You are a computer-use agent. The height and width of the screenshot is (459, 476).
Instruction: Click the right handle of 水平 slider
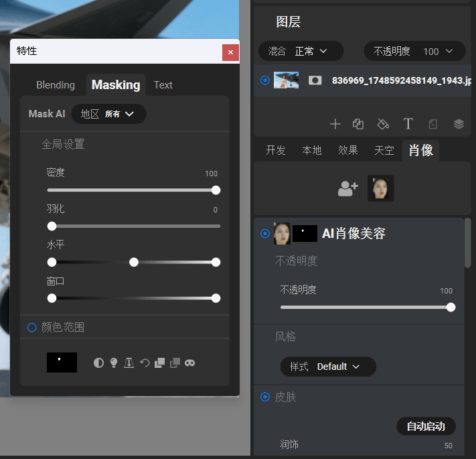216,262
